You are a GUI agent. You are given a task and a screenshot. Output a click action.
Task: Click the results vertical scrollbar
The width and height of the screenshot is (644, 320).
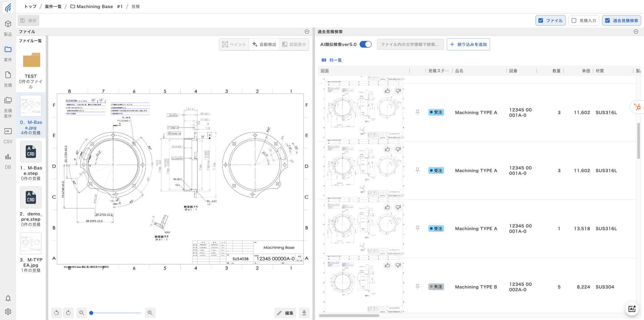click(x=638, y=141)
